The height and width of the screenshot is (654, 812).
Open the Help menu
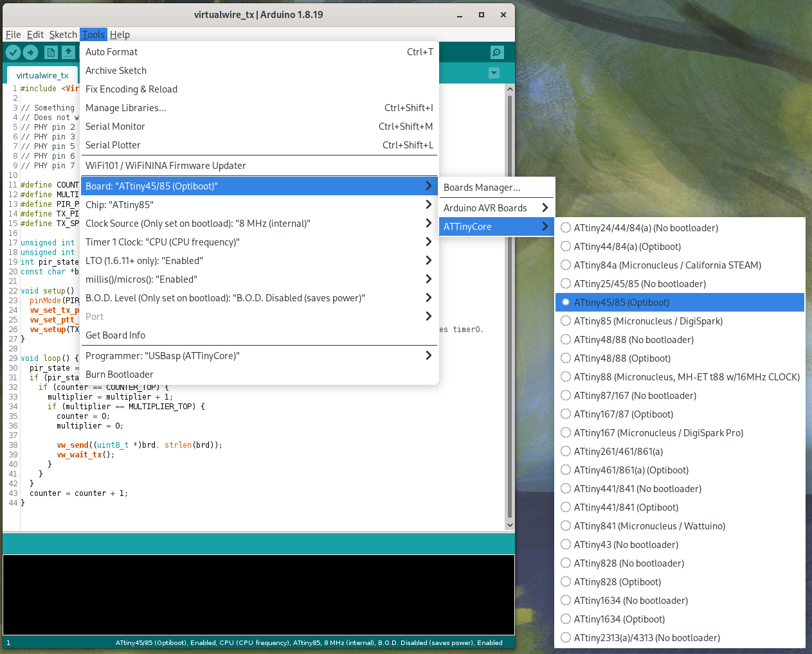[120, 35]
